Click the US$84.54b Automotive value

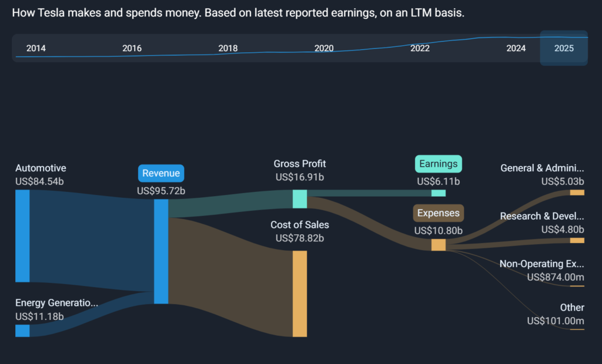(39, 181)
